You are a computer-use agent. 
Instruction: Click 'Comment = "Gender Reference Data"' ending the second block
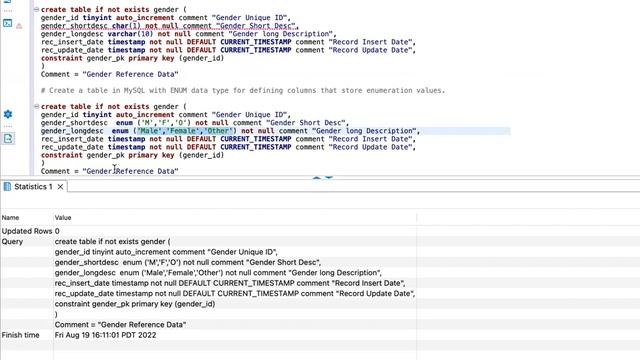point(109,171)
